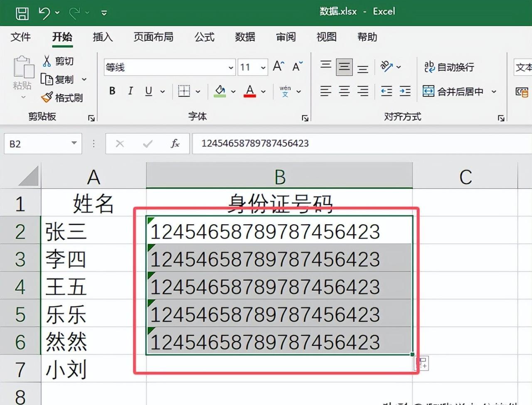Switch to the 插入 ribbon tab
This screenshot has height=405, width=532.
click(x=103, y=37)
